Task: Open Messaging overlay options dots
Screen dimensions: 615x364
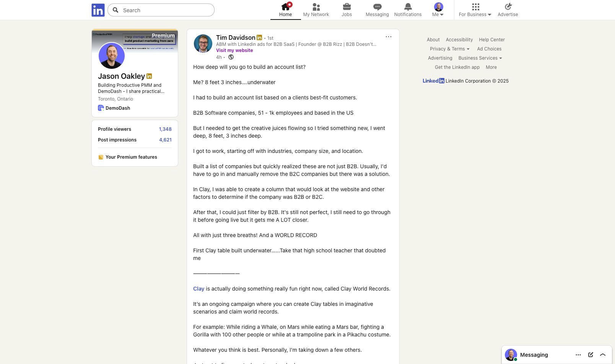Action: point(578,355)
